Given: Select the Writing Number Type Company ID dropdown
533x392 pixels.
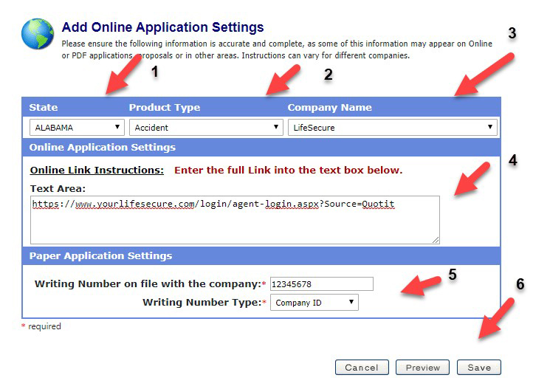Looking at the screenshot, I should (x=314, y=303).
